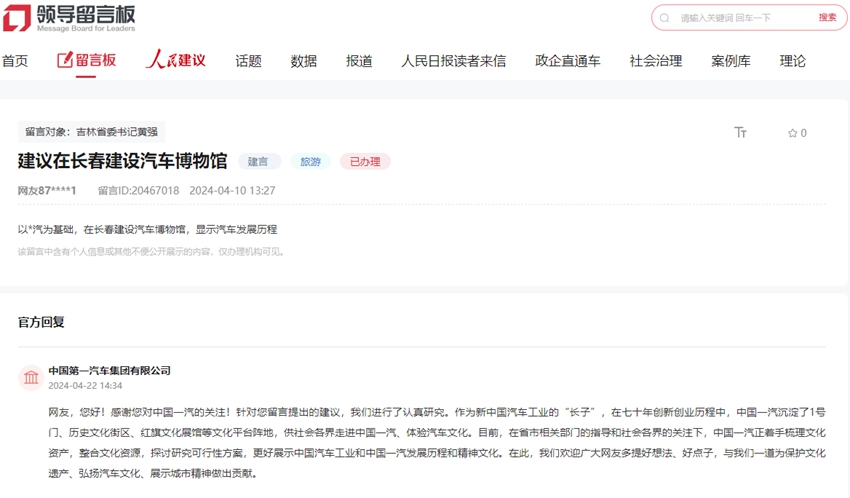Open the 报道 navigation item

(359, 61)
